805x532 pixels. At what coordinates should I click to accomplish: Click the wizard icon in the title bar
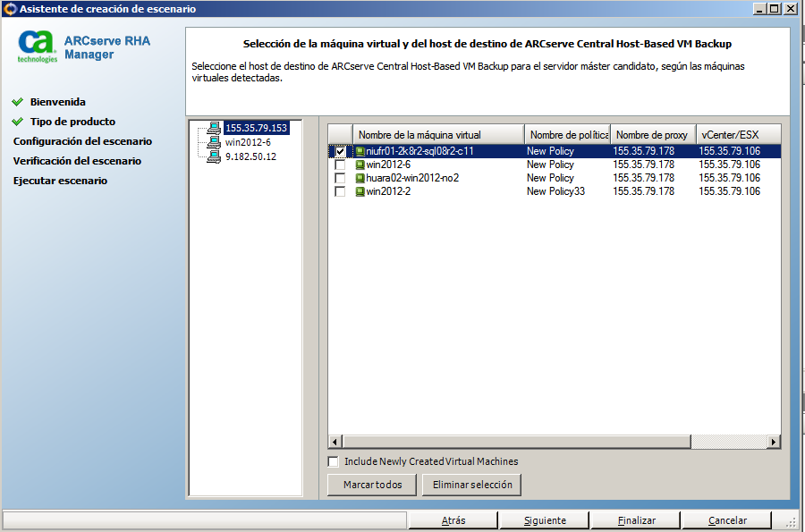(x=10, y=9)
